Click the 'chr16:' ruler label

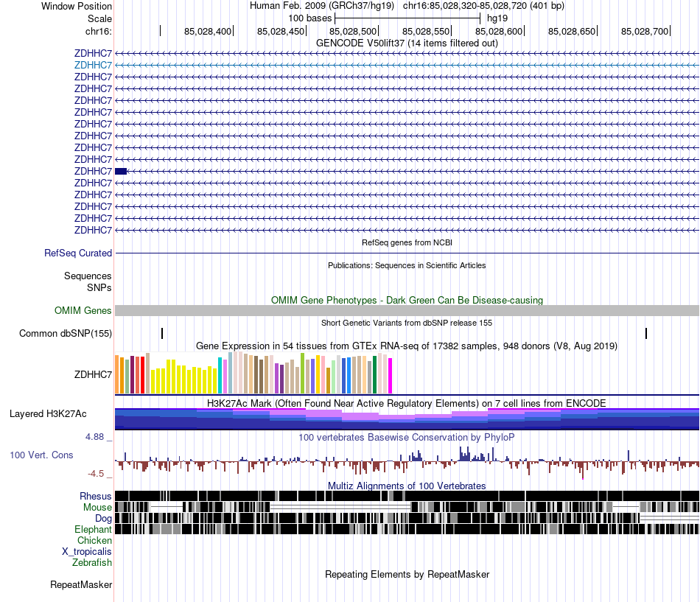98,31
